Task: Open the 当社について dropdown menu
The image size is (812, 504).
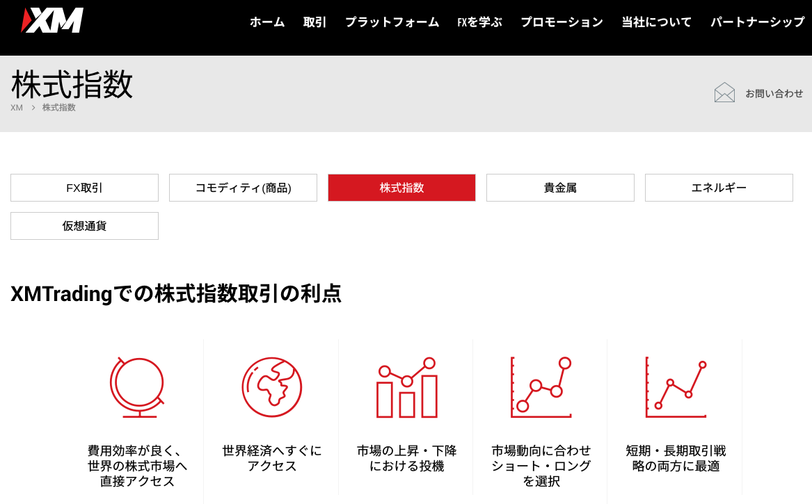Action: (655, 22)
